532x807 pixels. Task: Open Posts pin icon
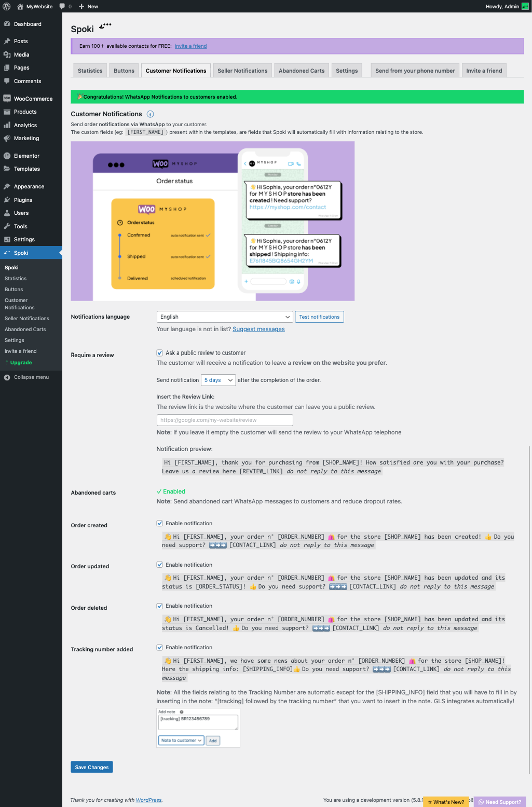pos(7,41)
